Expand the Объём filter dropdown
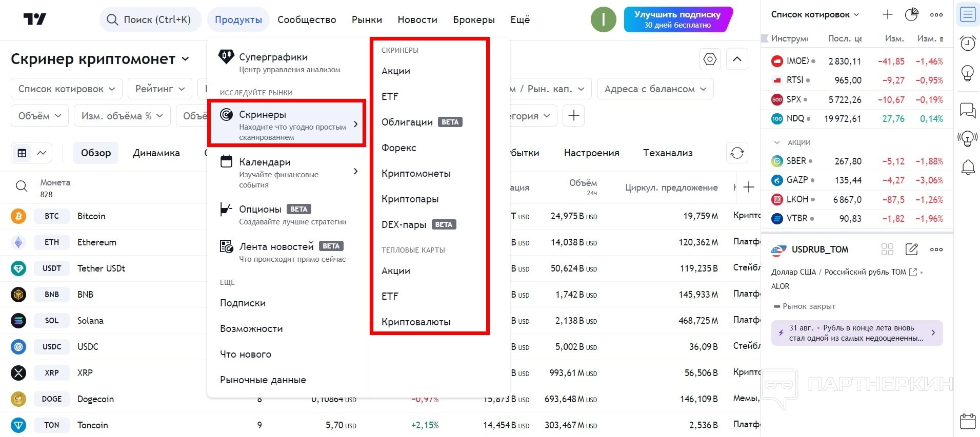This screenshot has width=980, height=437. point(40,116)
